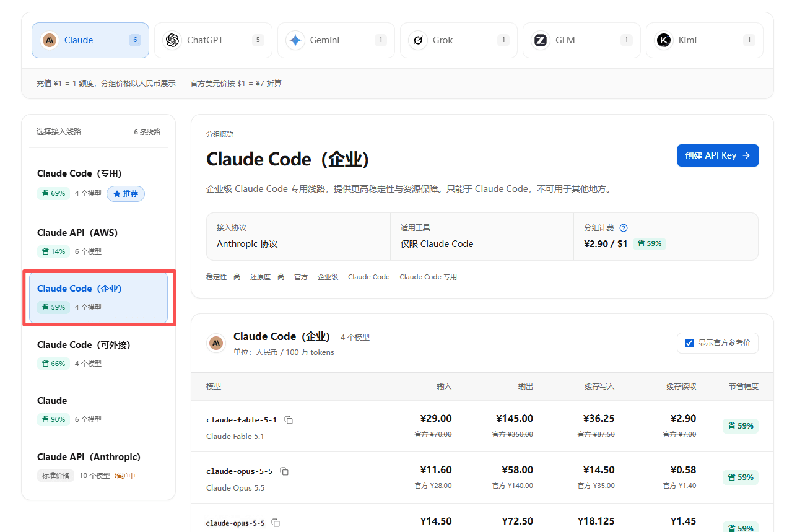Click the 省 69% badge
This screenshot has height=532, width=792.
click(x=53, y=193)
